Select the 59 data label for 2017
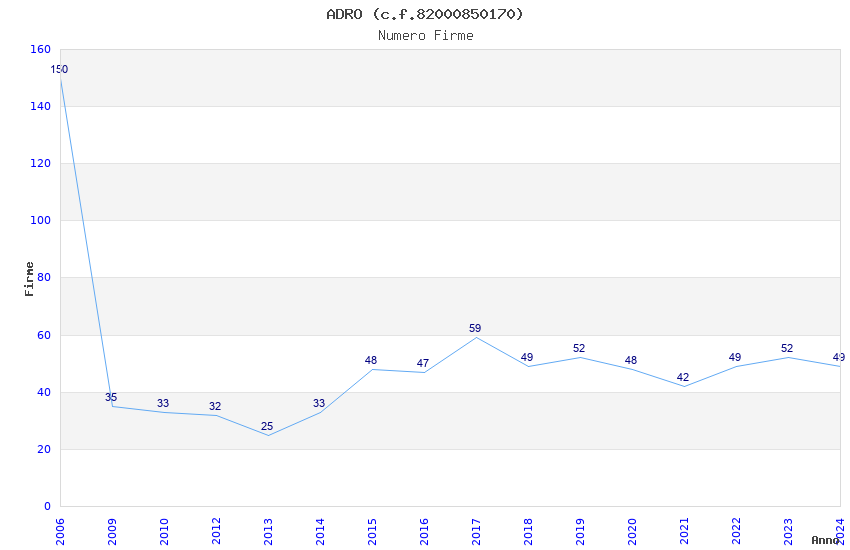 click(475, 328)
